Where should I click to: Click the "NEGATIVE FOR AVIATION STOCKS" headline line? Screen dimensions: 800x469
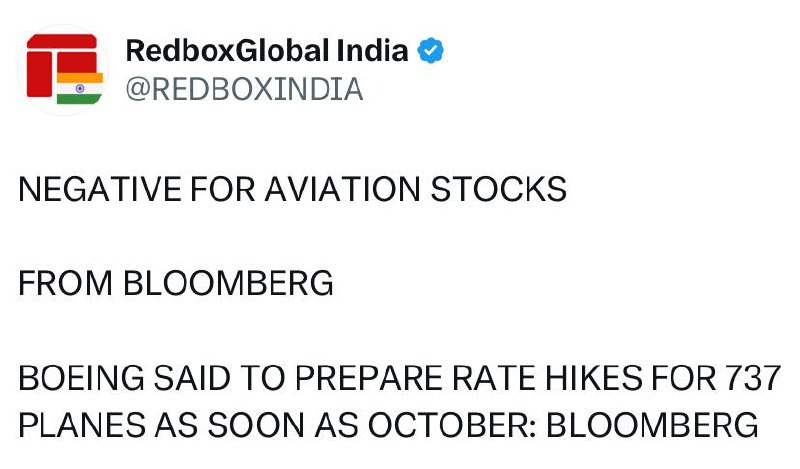(292, 189)
